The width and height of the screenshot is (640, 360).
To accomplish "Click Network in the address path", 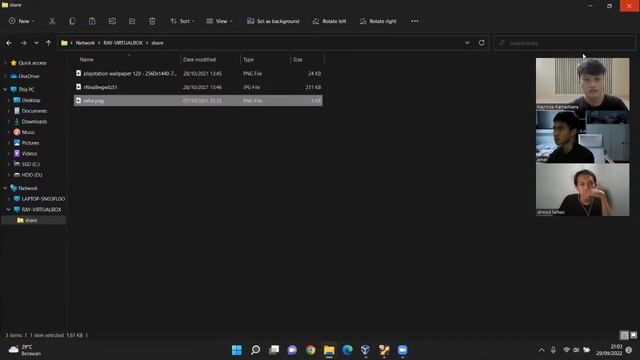I will pyautogui.click(x=85, y=43).
